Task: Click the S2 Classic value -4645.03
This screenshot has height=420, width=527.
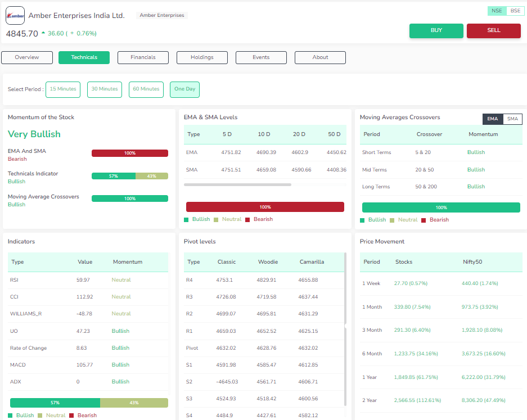Action: pos(227,382)
